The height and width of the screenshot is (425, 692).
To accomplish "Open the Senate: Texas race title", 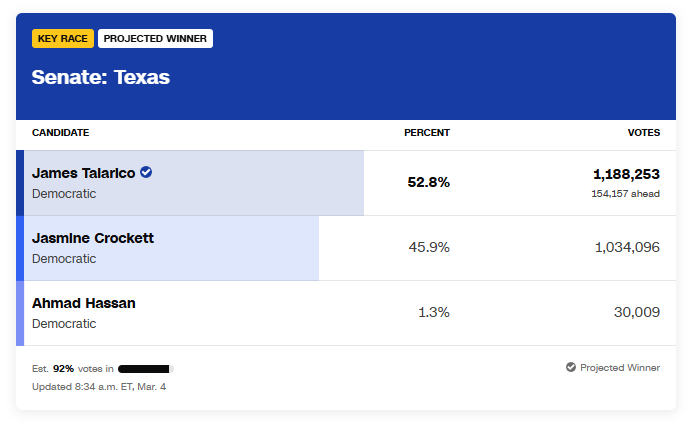I will coord(100,77).
